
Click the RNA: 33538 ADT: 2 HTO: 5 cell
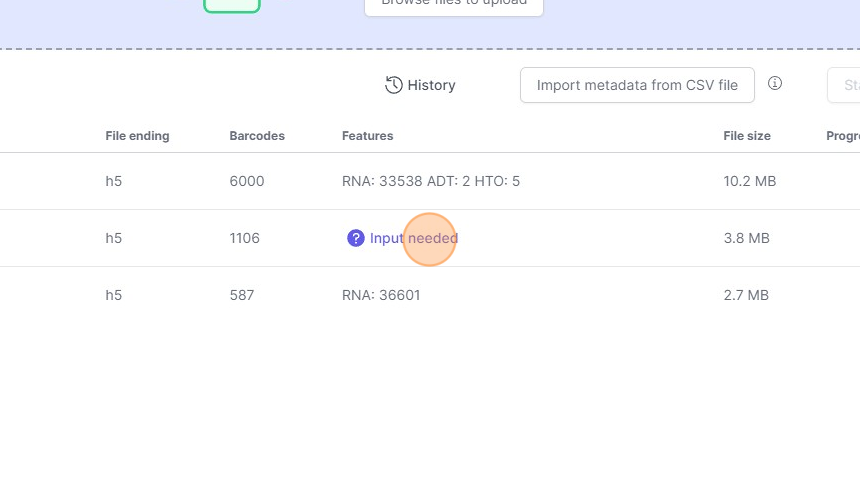pos(431,181)
